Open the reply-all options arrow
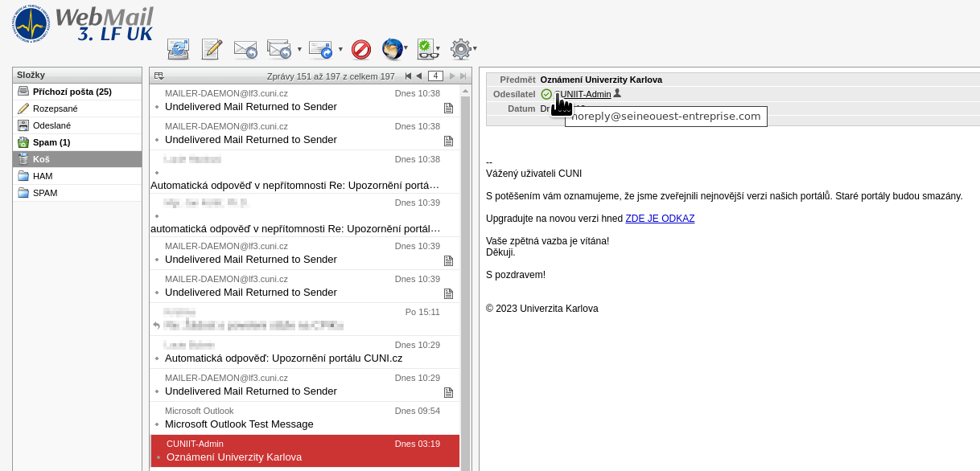 click(x=299, y=49)
